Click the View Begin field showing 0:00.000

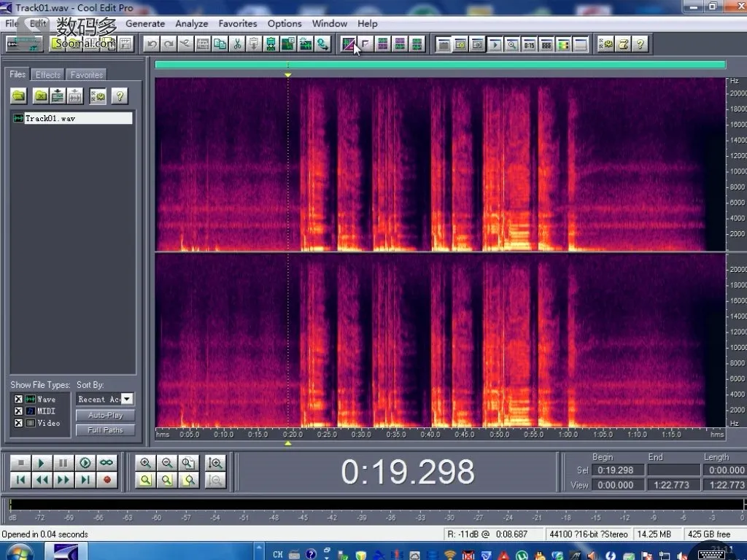(618, 485)
